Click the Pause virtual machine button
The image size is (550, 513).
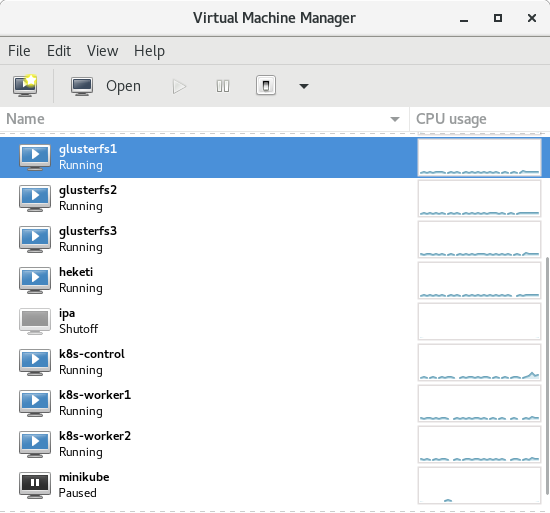[223, 86]
